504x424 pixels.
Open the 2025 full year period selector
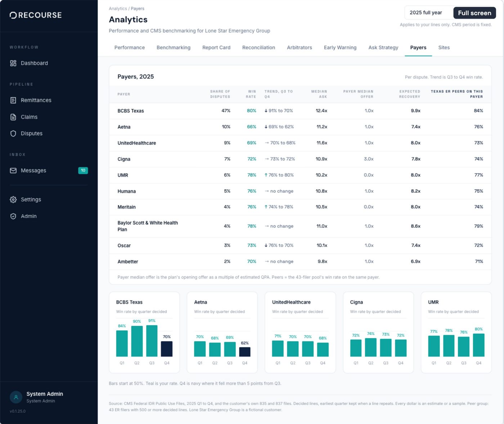pos(429,13)
